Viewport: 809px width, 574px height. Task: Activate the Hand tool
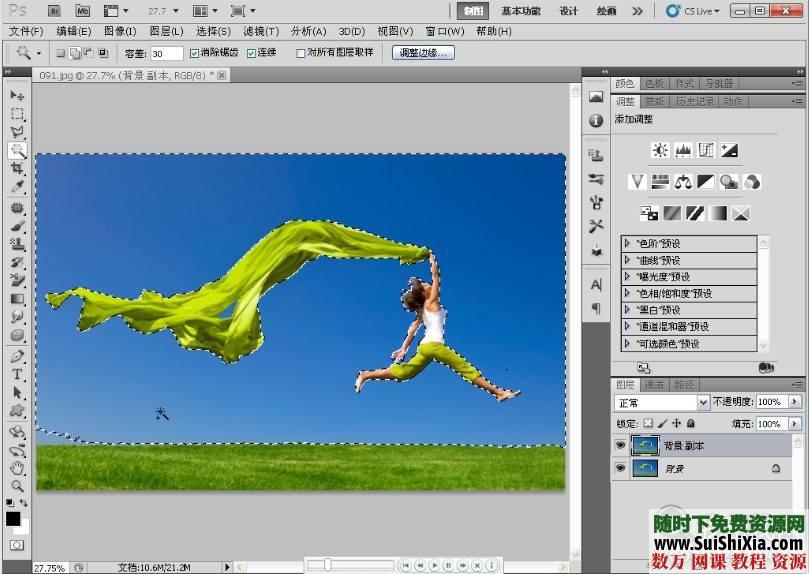point(17,467)
